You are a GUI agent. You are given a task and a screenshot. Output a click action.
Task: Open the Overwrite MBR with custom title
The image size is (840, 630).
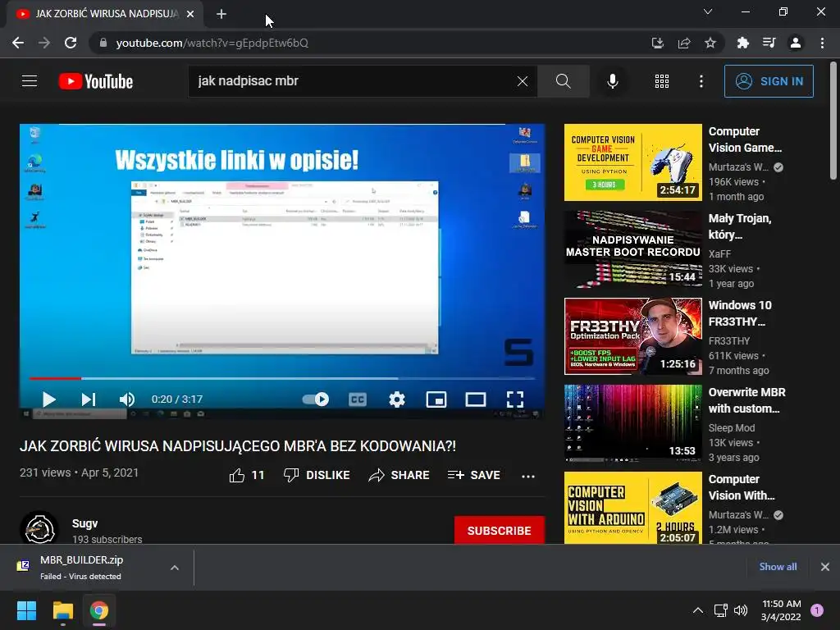(x=746, y=400)
